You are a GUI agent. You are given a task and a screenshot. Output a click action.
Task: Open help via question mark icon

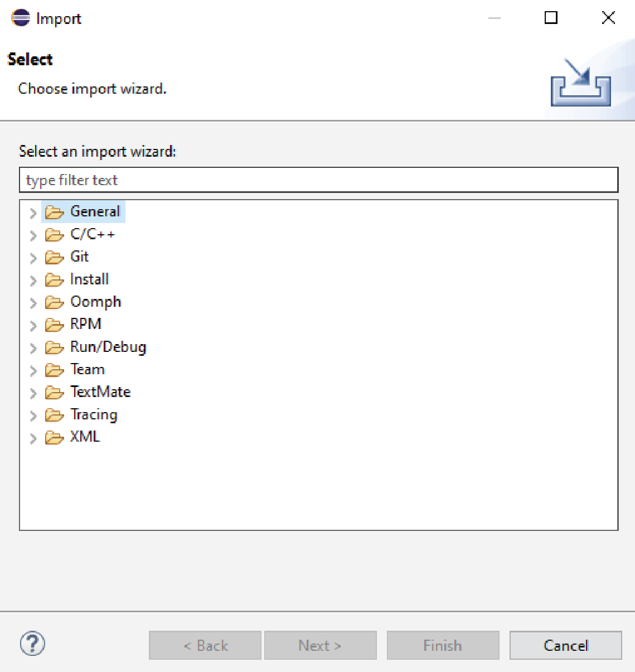pos(32,644)
